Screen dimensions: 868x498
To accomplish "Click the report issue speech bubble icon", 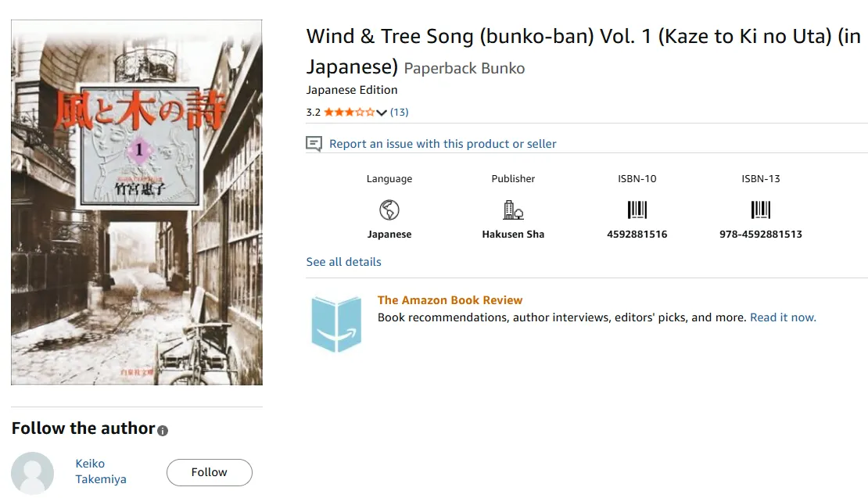I will coord(314,144).
